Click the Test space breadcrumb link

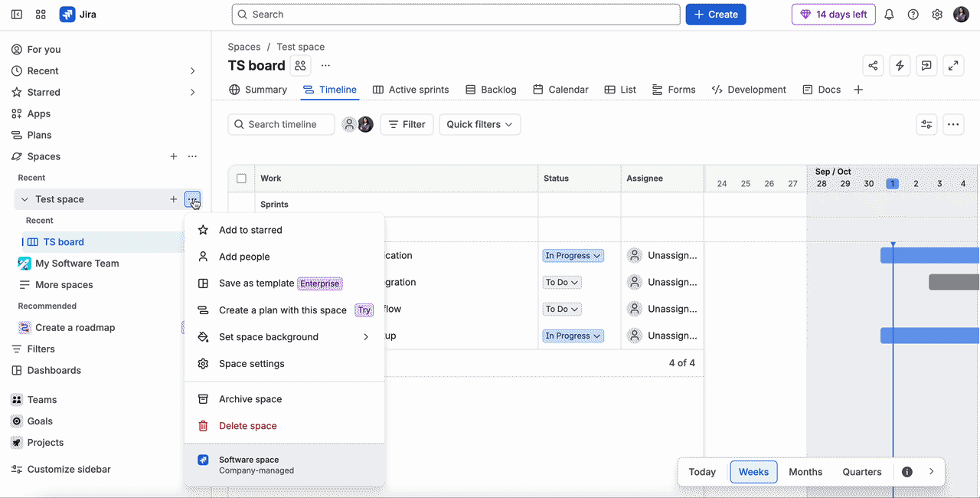[301, 47]
